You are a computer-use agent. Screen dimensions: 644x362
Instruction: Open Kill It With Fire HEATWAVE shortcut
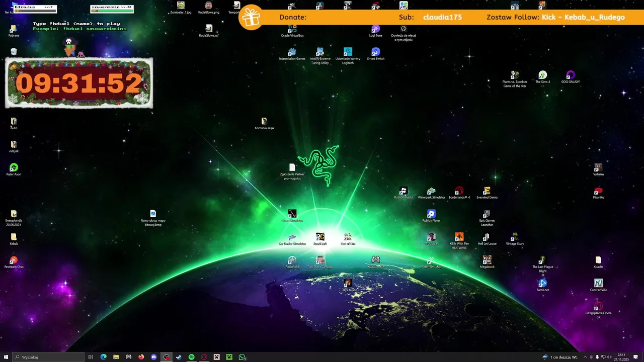(459, 241)
